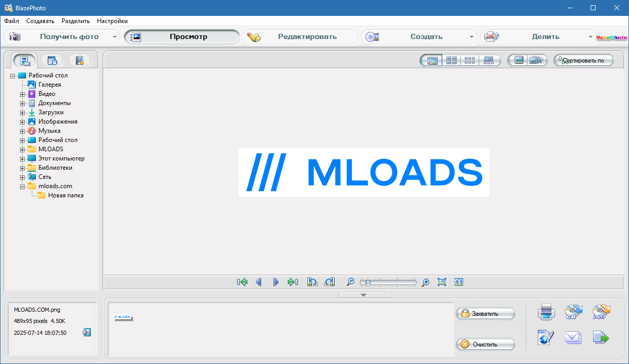Viewport: 629px width, 364px height.
Task: Select the Новая папка folder
Action: (66, 195)
